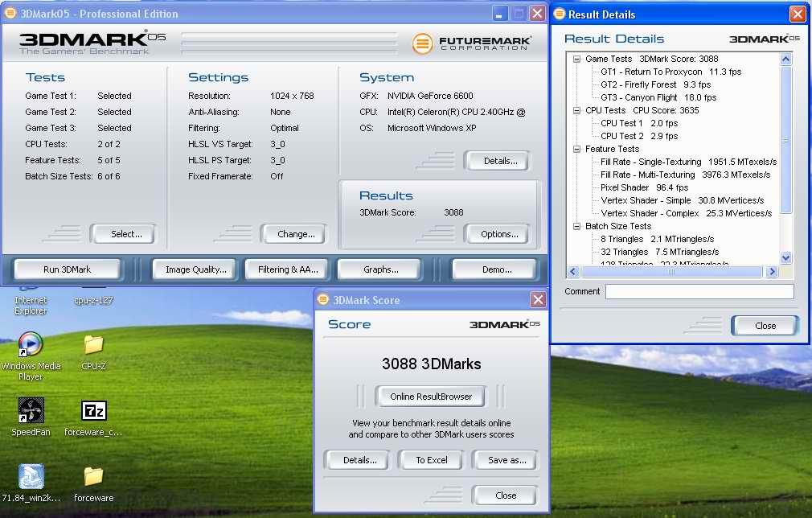The image size is (812, 518).
Task: Click the 3DMark05 title bar app icon
Action: (x=10, y=13)
